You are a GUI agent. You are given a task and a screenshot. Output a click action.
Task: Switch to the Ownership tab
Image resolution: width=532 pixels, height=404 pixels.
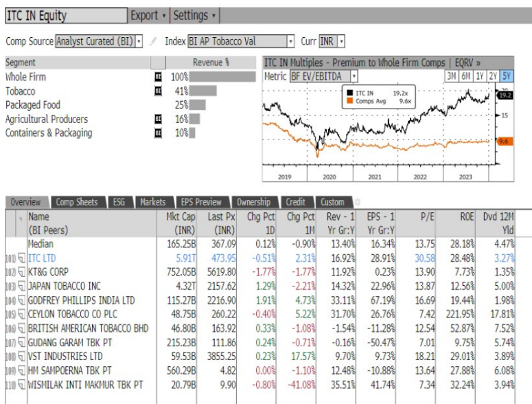tap(254, 202)
